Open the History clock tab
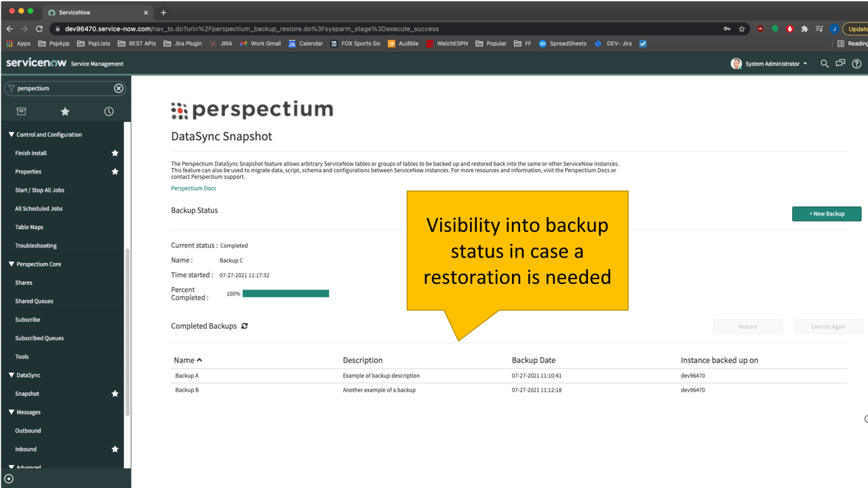Screen dimensions: 868x488 pos(108,111)
